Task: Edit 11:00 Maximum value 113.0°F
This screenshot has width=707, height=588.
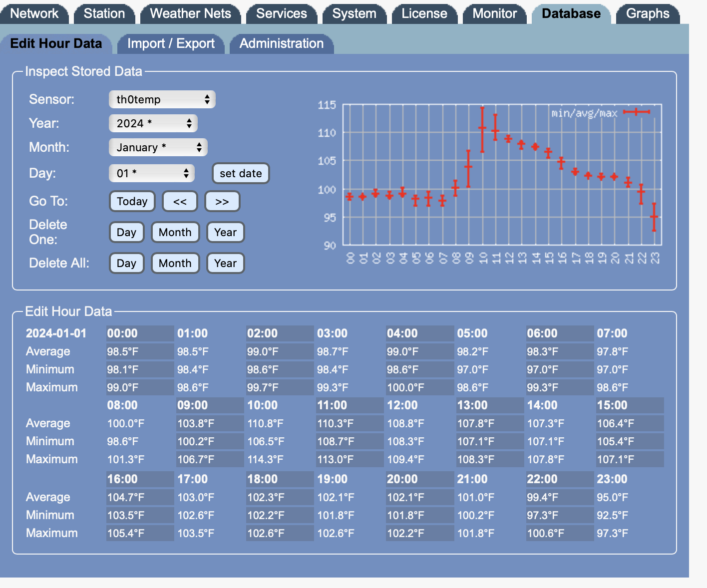Action: tap(350, 459)
